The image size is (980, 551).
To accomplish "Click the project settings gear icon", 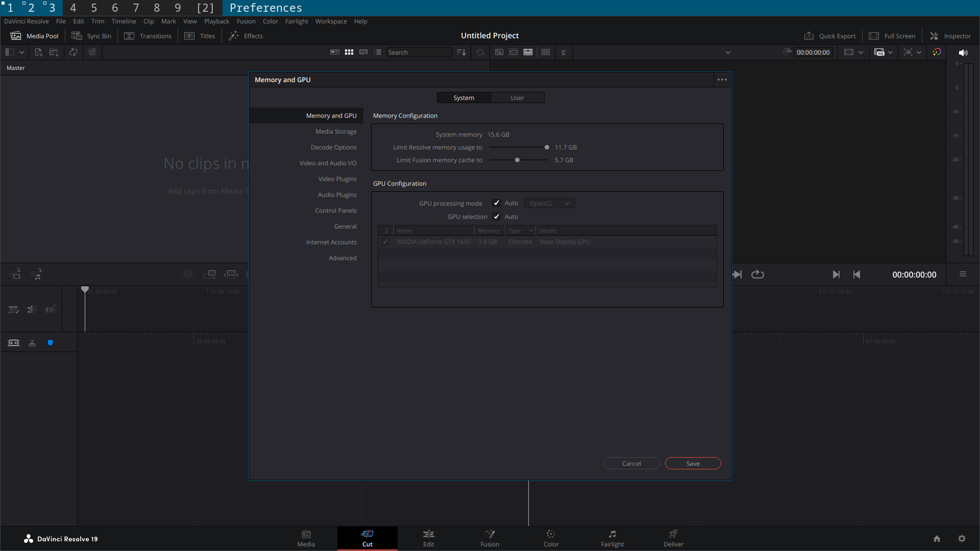I will point(962,539).
